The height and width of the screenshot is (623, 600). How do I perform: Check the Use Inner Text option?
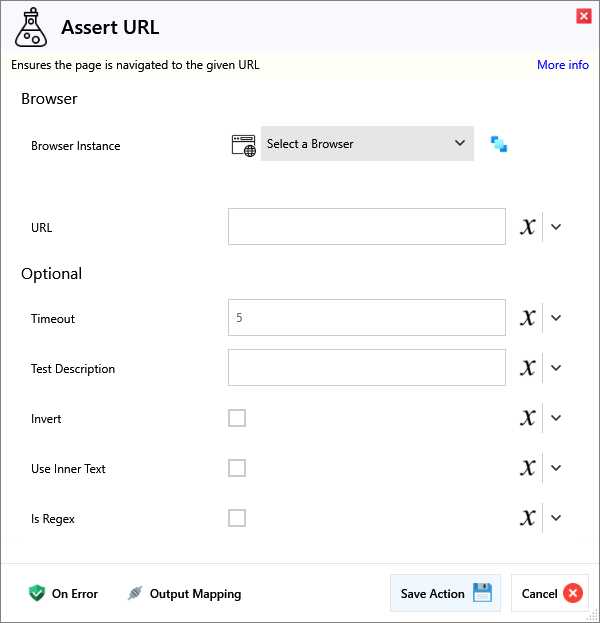237,468
